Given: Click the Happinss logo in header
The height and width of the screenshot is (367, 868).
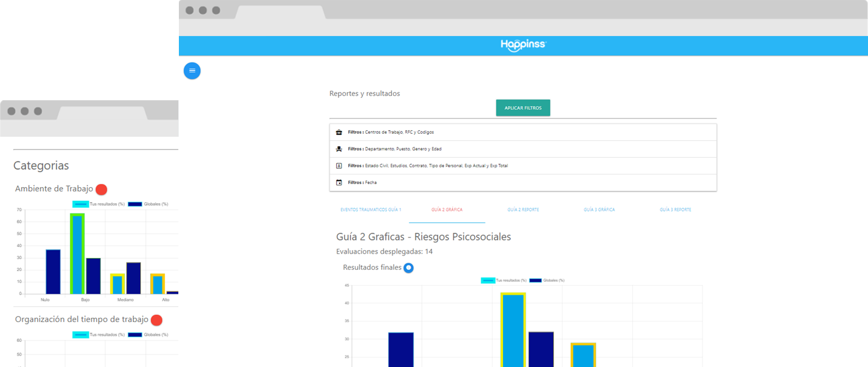Looking at the screenshot, I should click(523, 46).
